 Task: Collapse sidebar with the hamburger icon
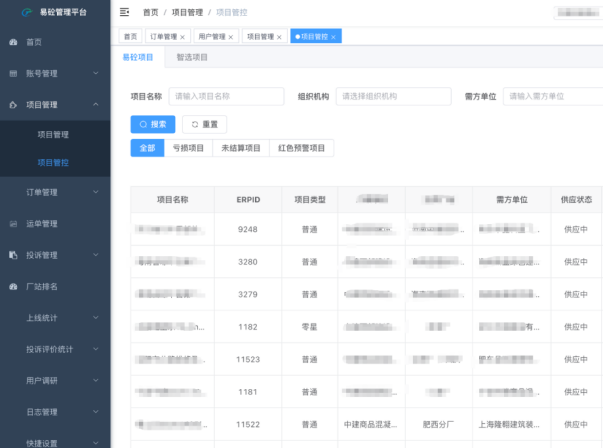point(124,12)
